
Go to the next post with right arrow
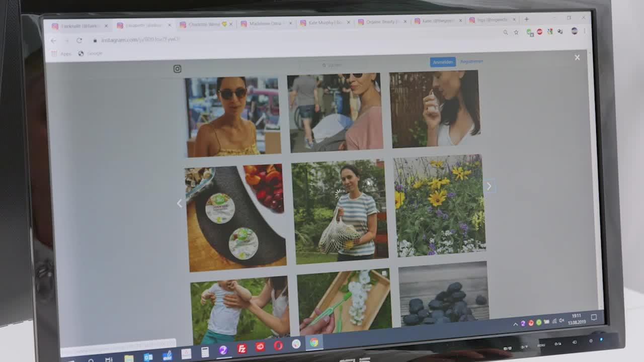(489, 186)
